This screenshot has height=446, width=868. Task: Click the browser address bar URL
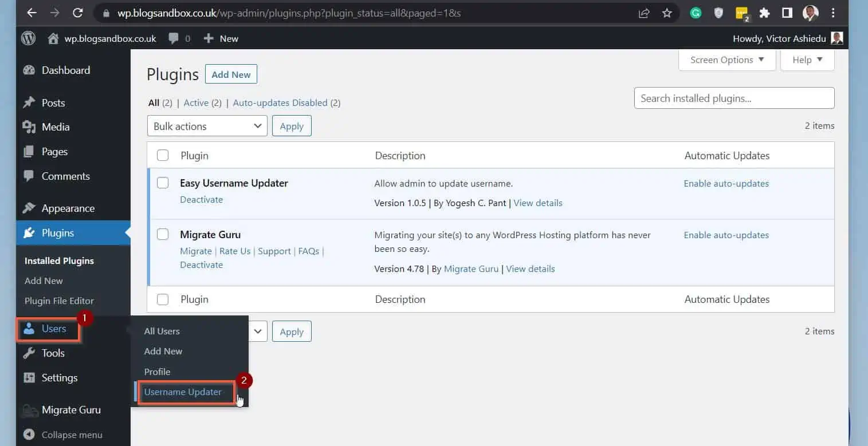[289, 13]
